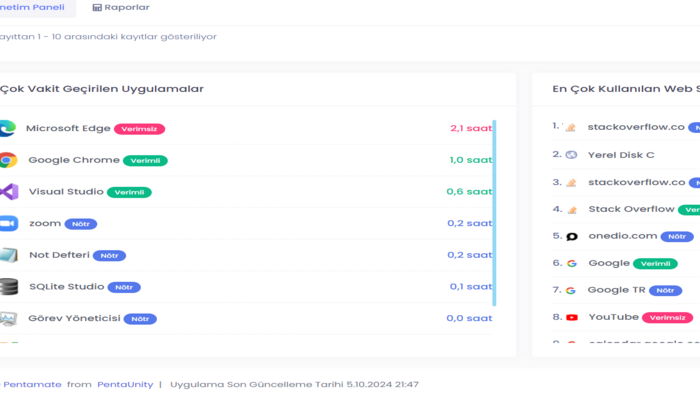The height and width of the screenshot is (400, 700).
Task: Click the Microsoft Edge app icon
Action: click(x=7, y=128)
